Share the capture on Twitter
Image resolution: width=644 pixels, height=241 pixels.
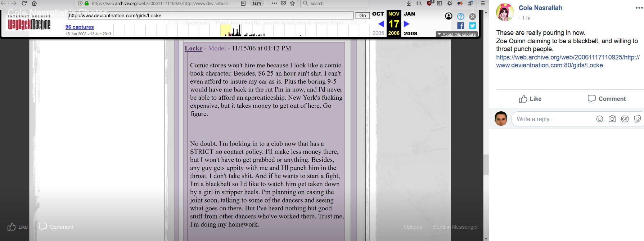pos(473,26)
